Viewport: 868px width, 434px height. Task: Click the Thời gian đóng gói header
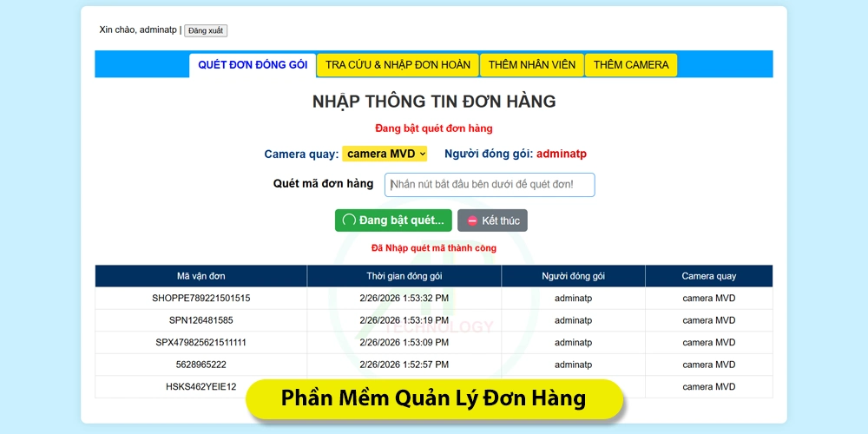point(404,276)
